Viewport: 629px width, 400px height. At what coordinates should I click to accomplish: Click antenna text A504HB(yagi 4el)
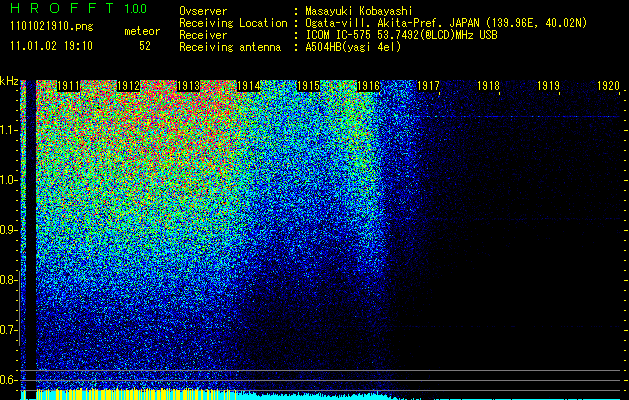(x=353, y=47)
